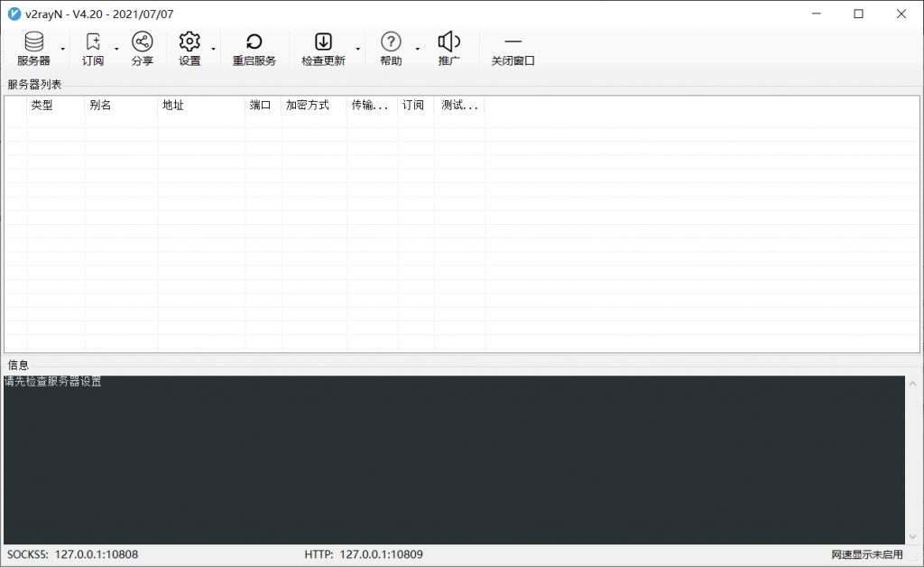
Task: Expand the 检查更新 dropdown arrow
Action: pyautogui.click(x=357, y=49)
